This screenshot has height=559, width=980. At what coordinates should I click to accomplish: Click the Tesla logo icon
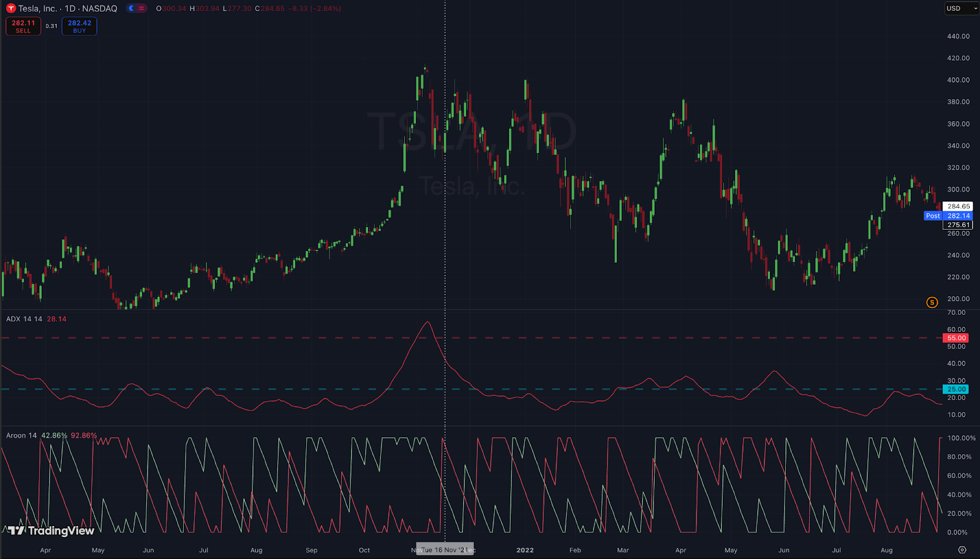[x=10, y=9]
